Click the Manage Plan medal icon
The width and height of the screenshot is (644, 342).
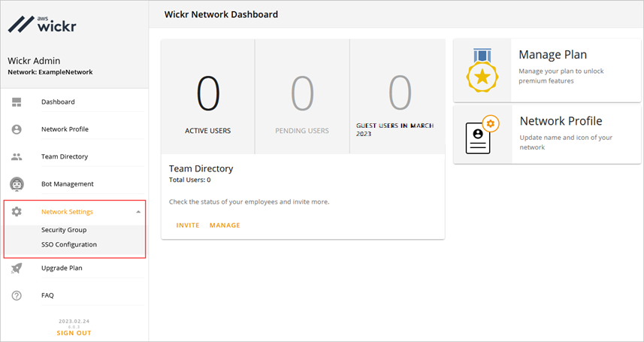point(482,71)
